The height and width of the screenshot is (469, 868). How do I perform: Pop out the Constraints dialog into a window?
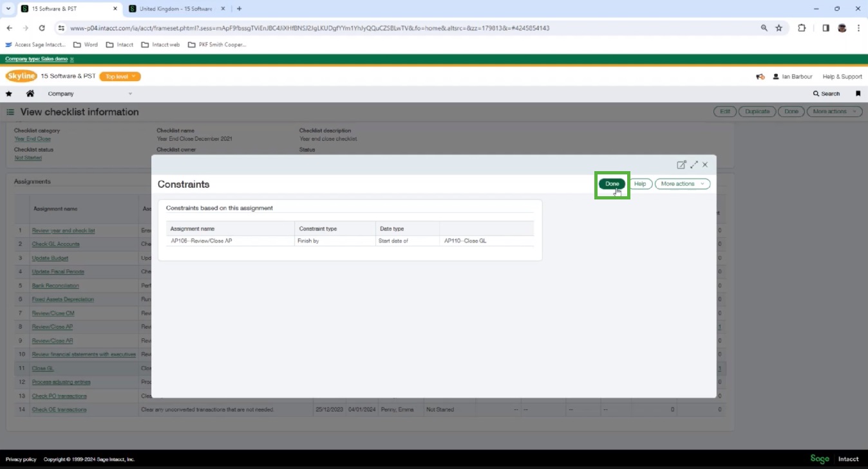coord(681,165)
